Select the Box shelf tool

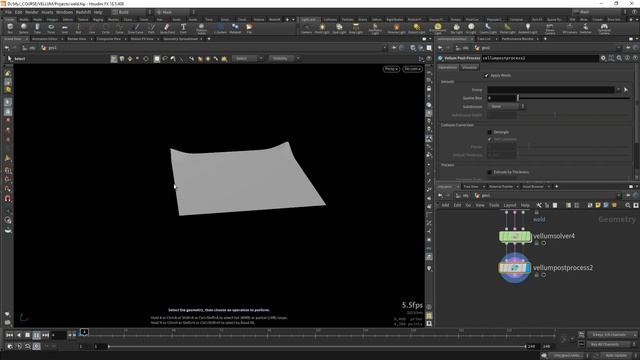pos(10,28)
